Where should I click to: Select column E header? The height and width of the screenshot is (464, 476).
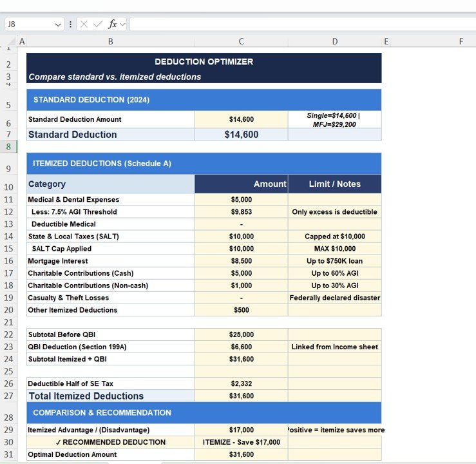386,42
